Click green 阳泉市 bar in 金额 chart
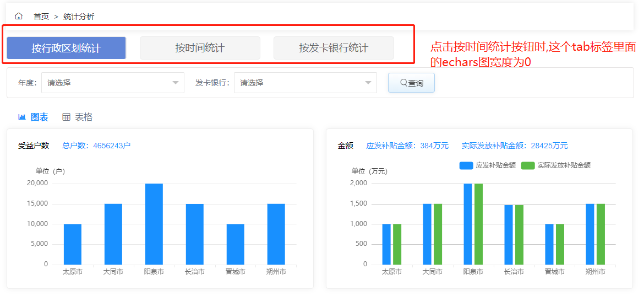This screenshot has height=301, width=644. pyautogui.click(x=478, y=224)
